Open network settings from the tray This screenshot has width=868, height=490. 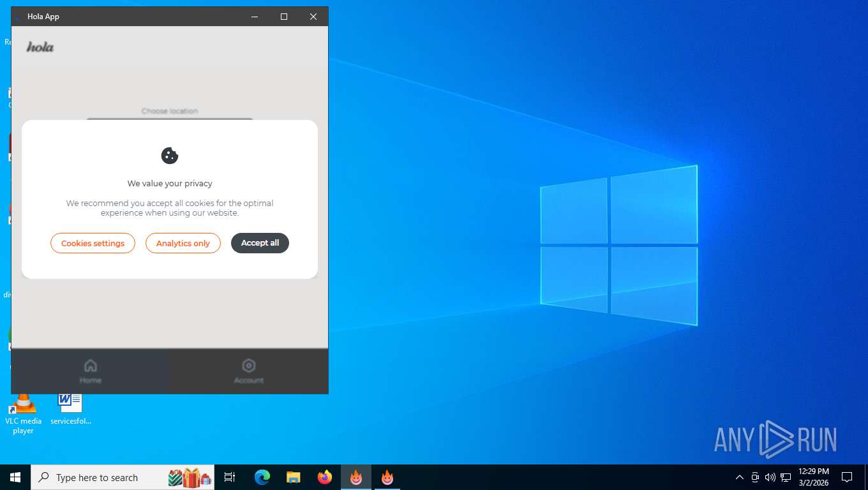[x=786, y=477]
